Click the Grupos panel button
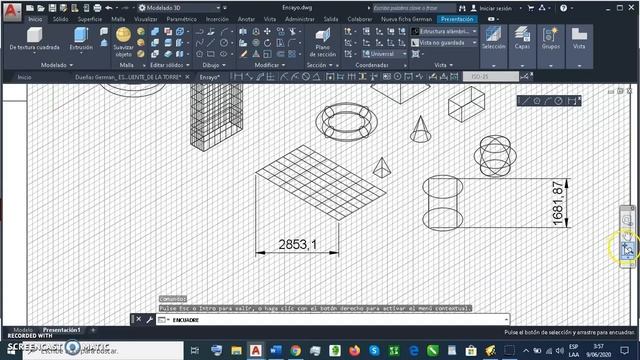 click(551, 46)
